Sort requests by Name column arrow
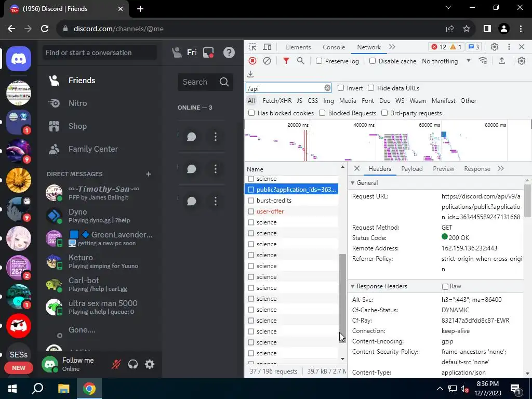 [x=342, y=167]
